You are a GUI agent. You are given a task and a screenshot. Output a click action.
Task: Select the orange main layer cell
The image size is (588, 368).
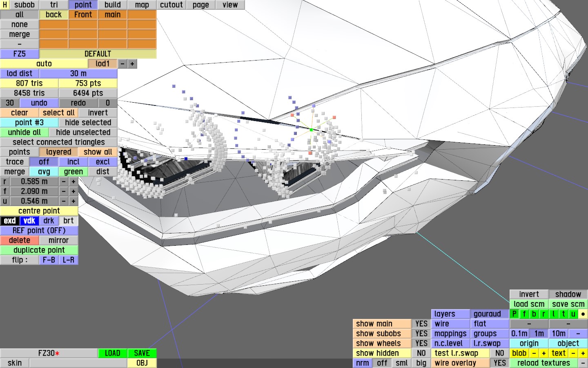pos(113,15)
